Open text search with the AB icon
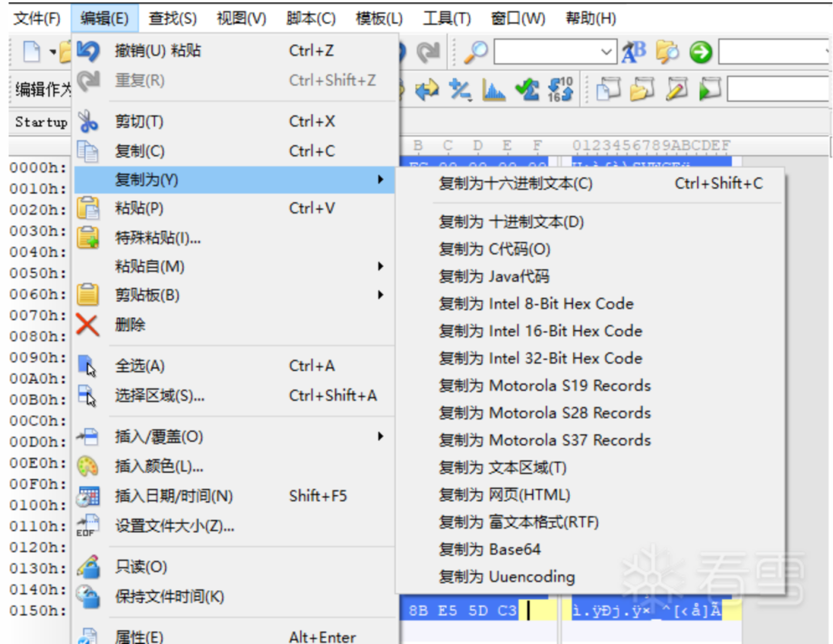This screenshot has width=833, height=644. click(x=632, y=52)
